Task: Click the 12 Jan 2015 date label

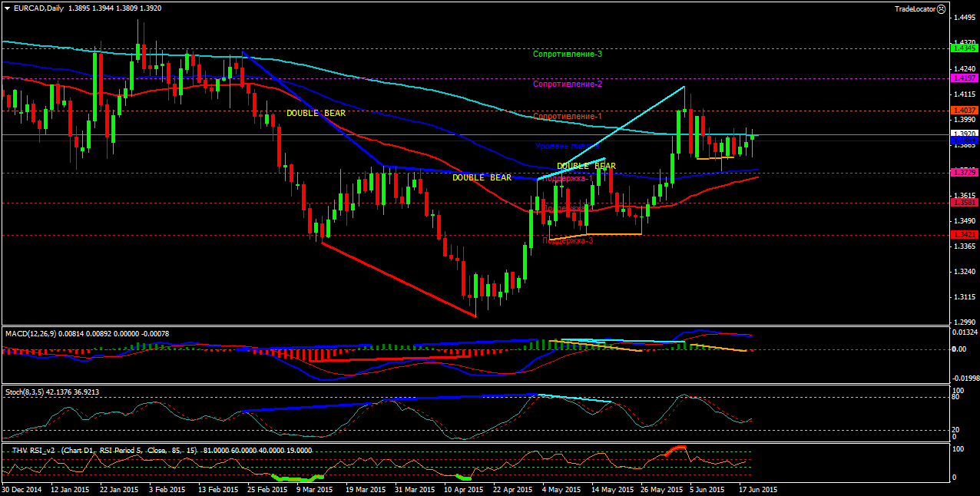Action: [x=70, y=488]
